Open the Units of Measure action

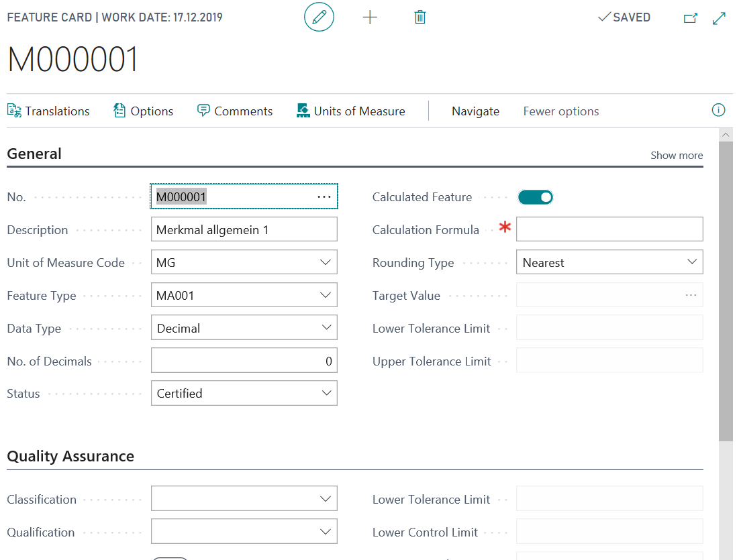pos(350,111)
